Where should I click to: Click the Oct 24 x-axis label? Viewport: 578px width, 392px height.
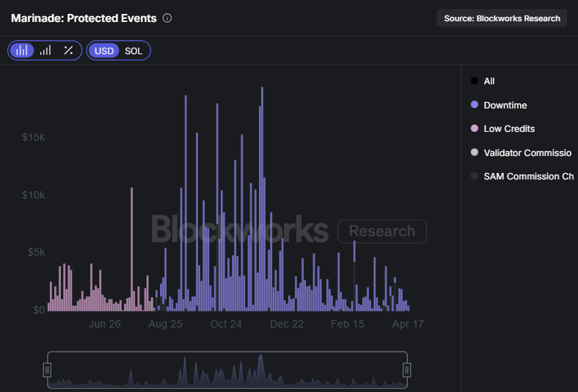point(226,324)
